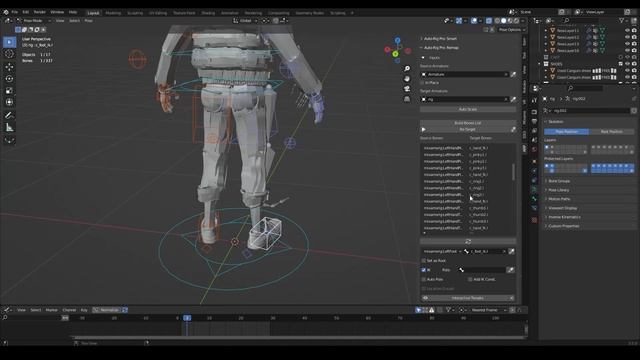Hide the SHOES collection with eye icon
Image resolution: width=640 pixels, height=360 pixels.
tap(627, 64)
